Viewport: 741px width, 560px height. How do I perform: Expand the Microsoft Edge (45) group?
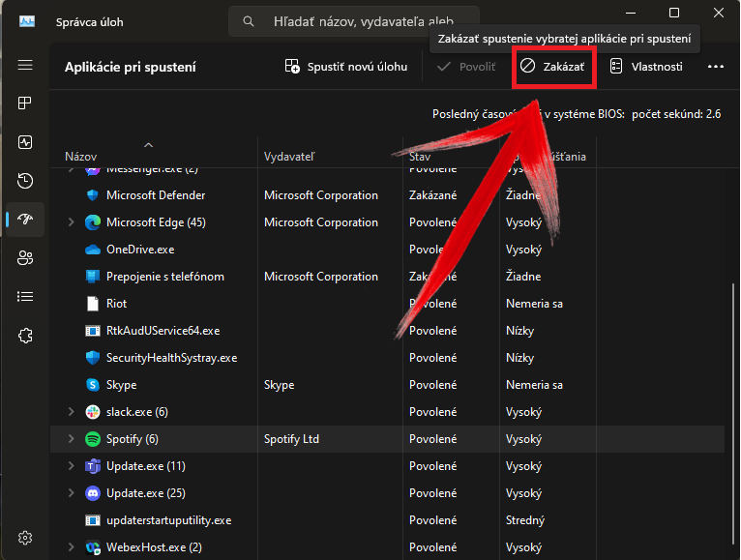click(x=71, y=222)
